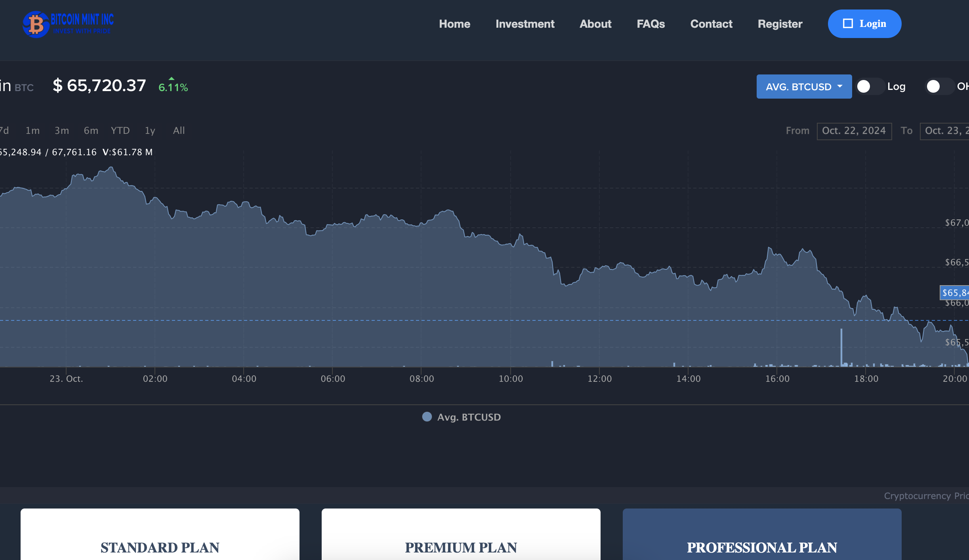This screenshot has width=969, height=560.
Task: Open the Professional Plan card
Action: pyautogui.click(x=762, y=534)
